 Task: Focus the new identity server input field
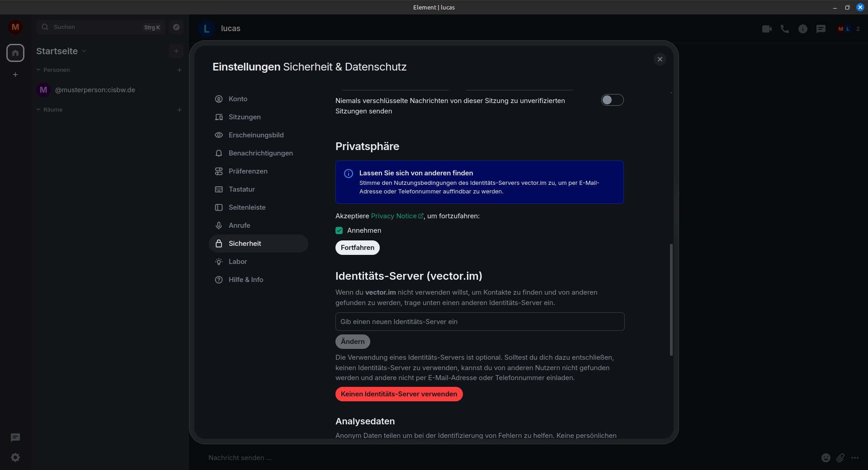click(x=480, y=322)
